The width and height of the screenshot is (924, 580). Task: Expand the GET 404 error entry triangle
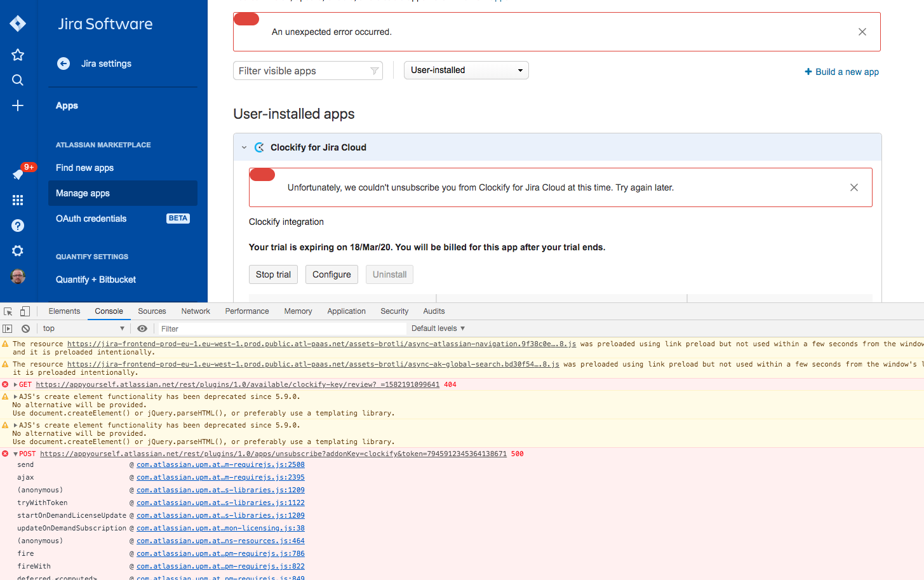15,384
